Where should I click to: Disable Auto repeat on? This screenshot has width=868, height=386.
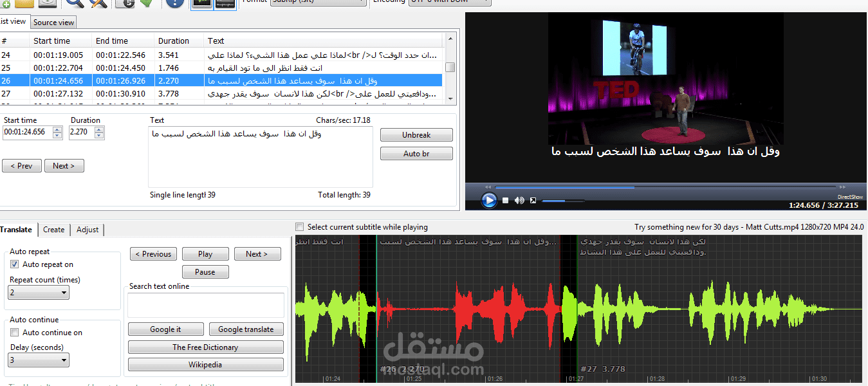coord(14,264)
